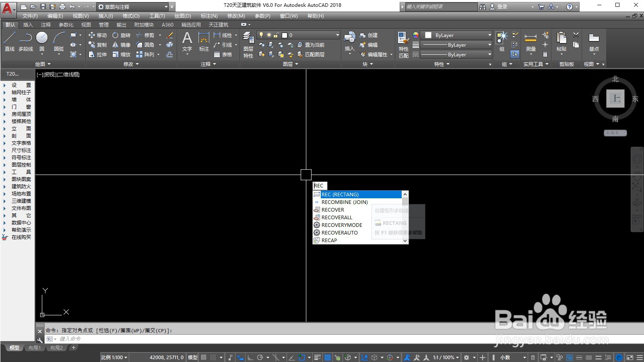Open 图层特性 (Layer Properties) manager

coord(248,45)
